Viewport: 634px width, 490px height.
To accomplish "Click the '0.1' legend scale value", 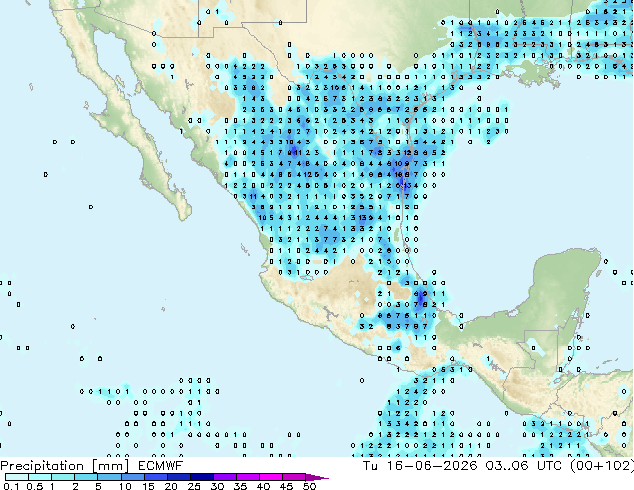I will click(9, 486).
